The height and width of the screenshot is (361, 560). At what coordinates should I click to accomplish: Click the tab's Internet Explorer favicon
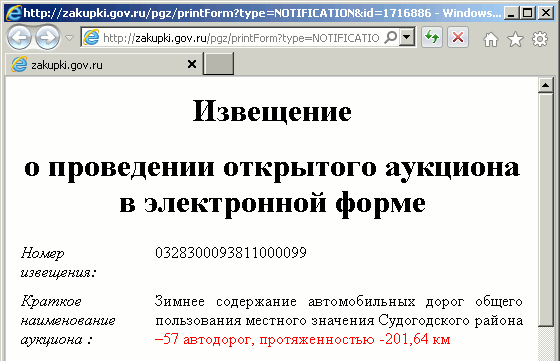tap(19, 65)
